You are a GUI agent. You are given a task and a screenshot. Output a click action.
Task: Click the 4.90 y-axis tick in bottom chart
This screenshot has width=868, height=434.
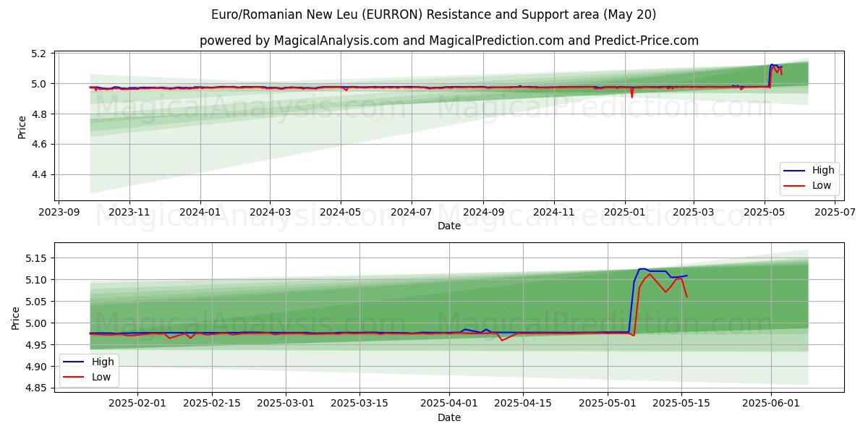coord(36,367)
